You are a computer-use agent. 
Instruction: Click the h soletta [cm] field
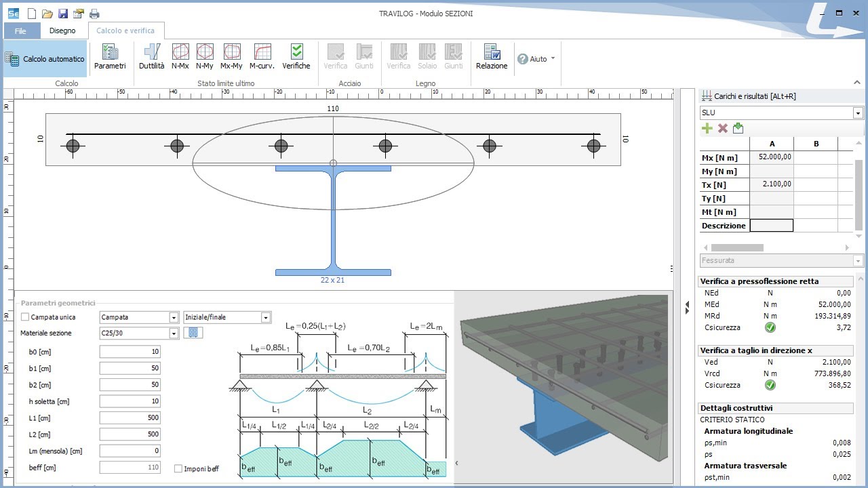(130, 401)
